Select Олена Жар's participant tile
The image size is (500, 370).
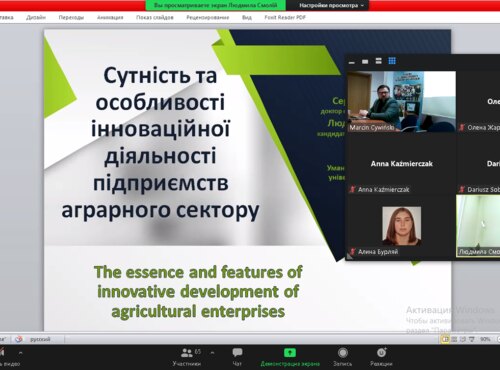coord(478,101)
